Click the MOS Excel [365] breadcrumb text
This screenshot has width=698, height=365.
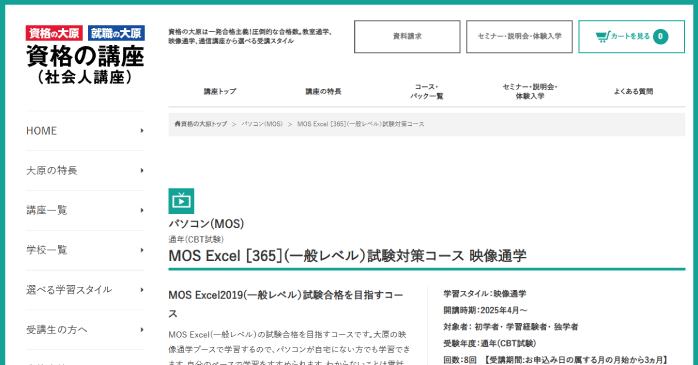(x=361, y=124)
